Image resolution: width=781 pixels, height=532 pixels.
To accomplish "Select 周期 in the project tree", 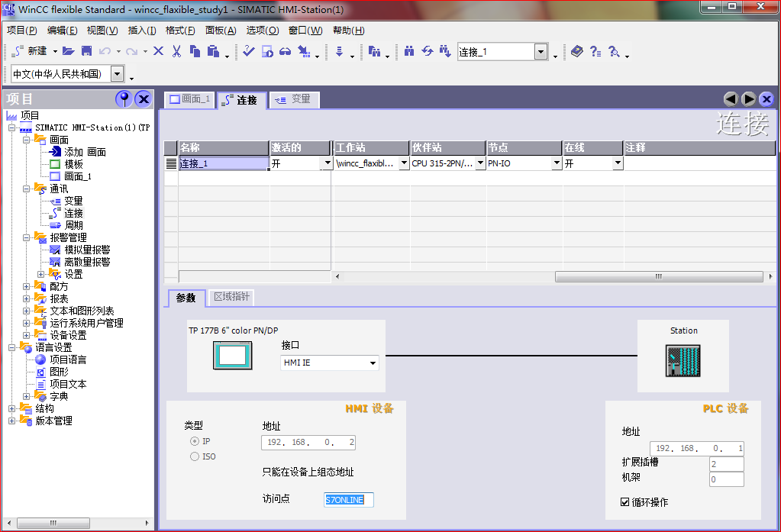I will pos(74,225).
